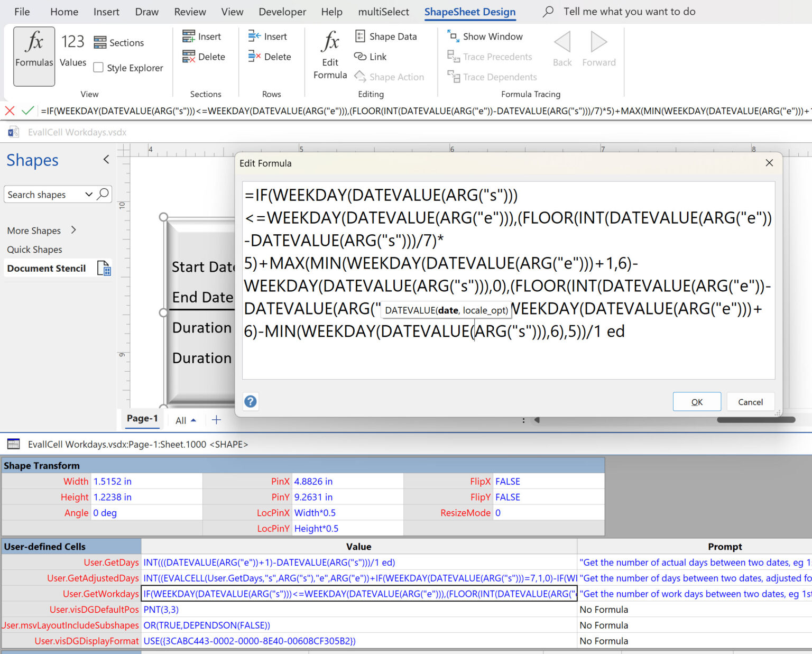The image size is (812, 654).
Task: Enable the Style Explorer checkbox
Action: (x=98, y=67)
